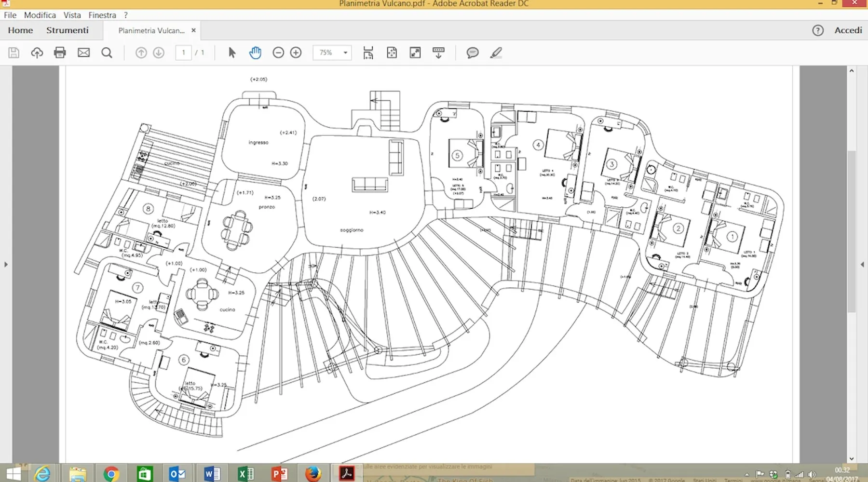Activate the arrow selection tool
The width and height of the screenshot is (868, 482).
coord(232,53)
